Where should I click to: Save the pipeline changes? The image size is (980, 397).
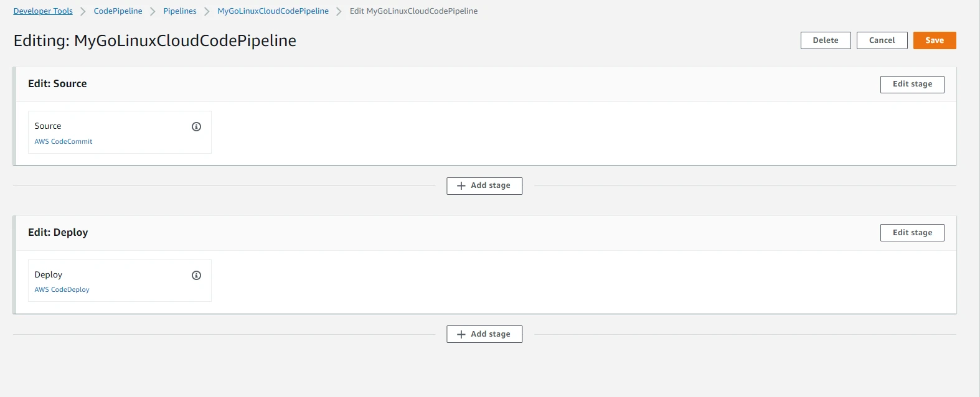point(934,40)
